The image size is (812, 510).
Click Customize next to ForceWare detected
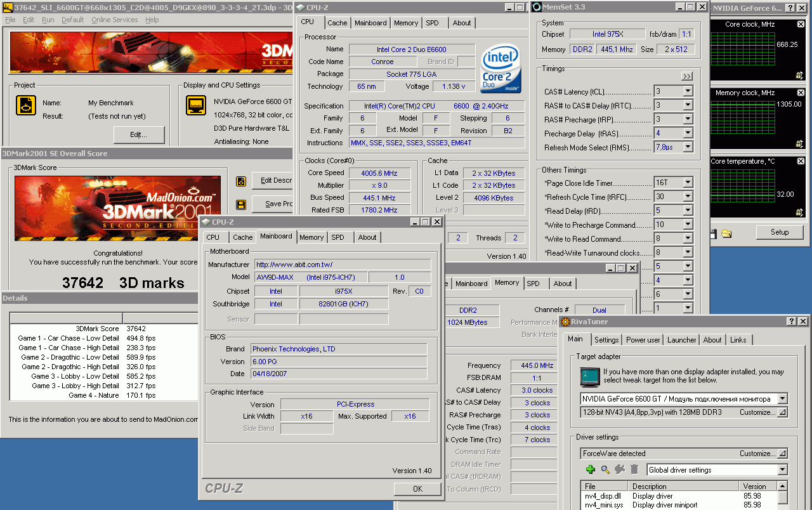763,454
